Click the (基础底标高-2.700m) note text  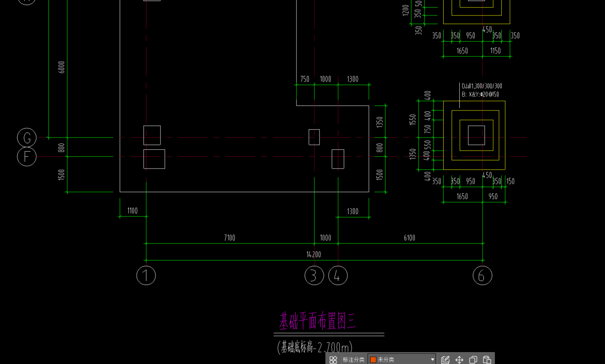click(x=315, y=347)
